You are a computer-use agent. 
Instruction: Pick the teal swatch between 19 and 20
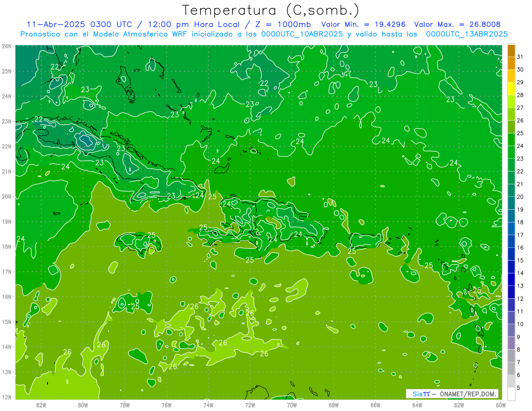pos(511,203)
